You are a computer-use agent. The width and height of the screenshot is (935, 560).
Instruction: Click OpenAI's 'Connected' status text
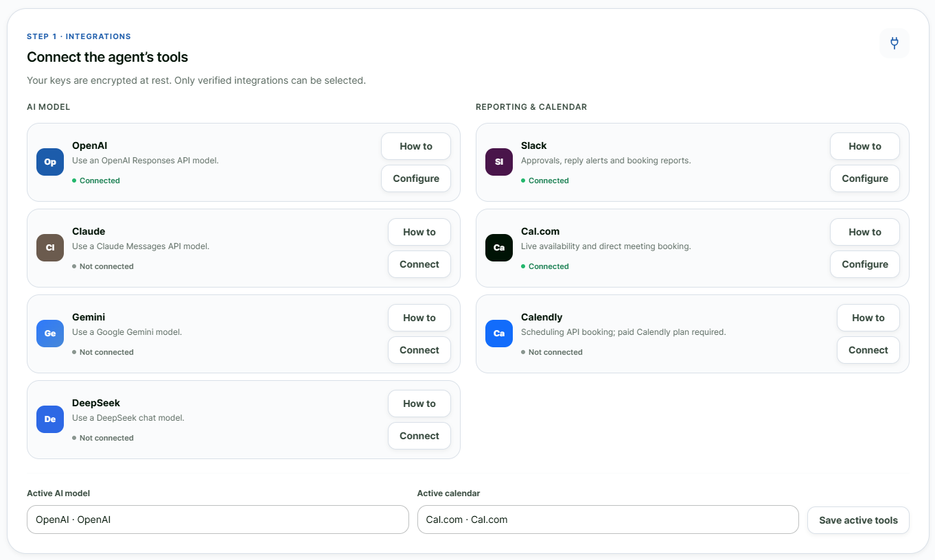pyautogui.click(x=100, y=180)
